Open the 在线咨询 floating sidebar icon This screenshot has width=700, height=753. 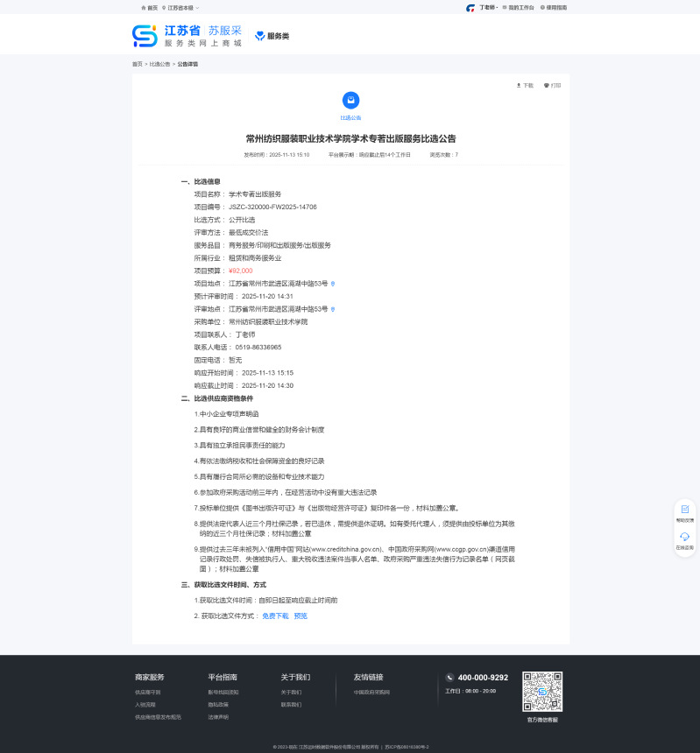click(684, 537)
